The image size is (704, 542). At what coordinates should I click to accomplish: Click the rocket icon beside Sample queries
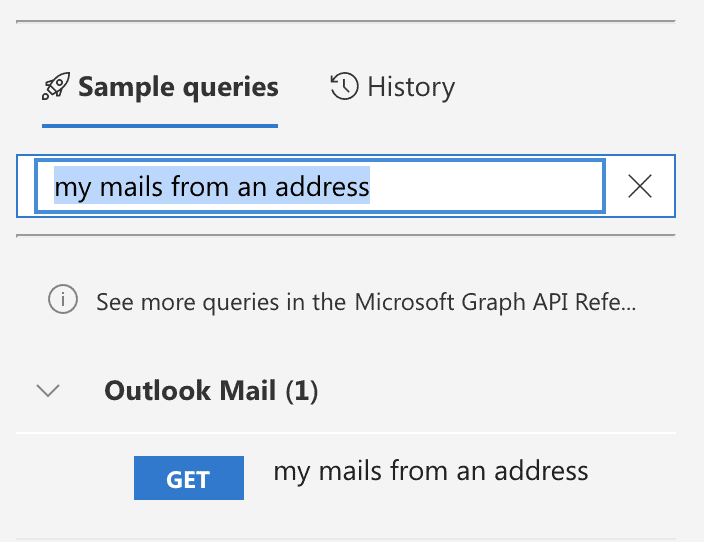pyautogui.click(x=56, y=86)
